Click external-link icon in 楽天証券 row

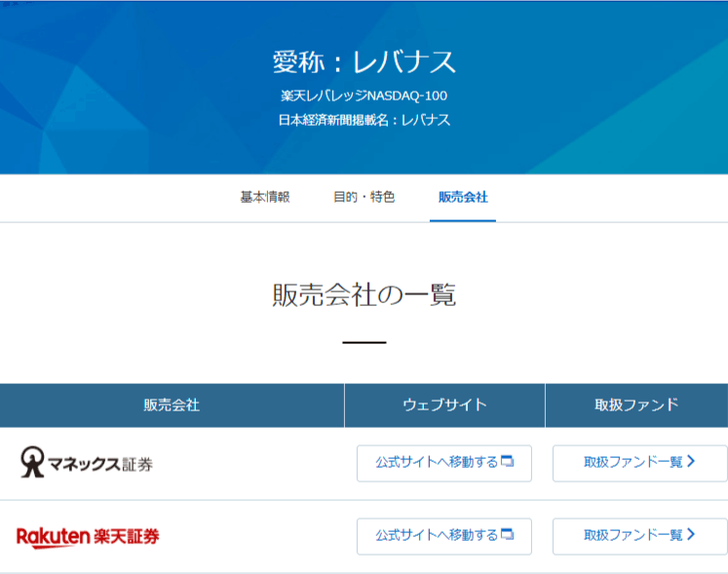click(x=508, y=534)
